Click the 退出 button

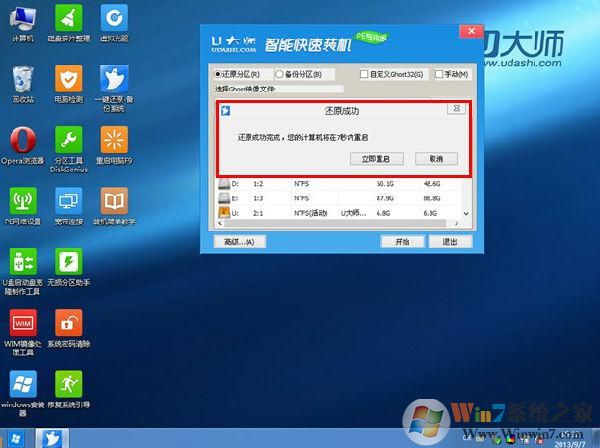tap(450, 241)
